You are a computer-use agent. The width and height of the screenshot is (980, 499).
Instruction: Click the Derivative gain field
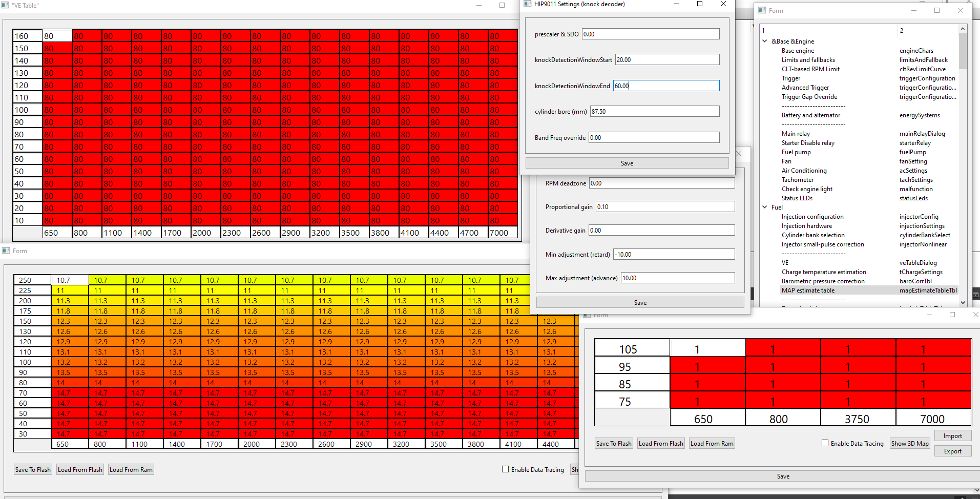click(x=661, y=231)
